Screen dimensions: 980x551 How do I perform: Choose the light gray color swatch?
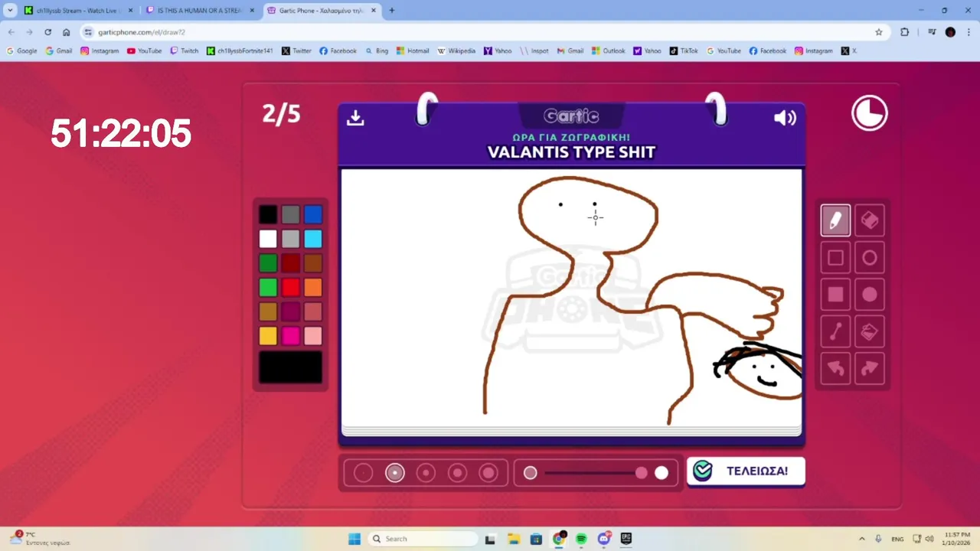click(290, 239)
